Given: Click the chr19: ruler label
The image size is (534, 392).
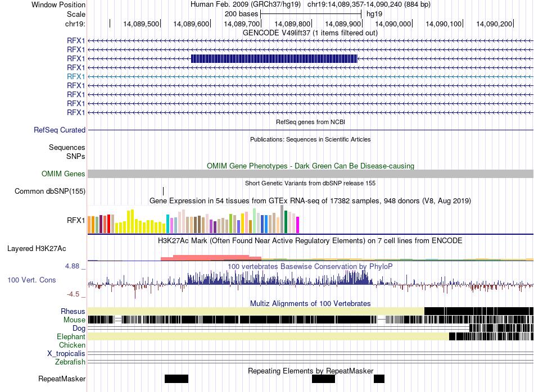Looking at the screenshot, I should click(75, 24).
